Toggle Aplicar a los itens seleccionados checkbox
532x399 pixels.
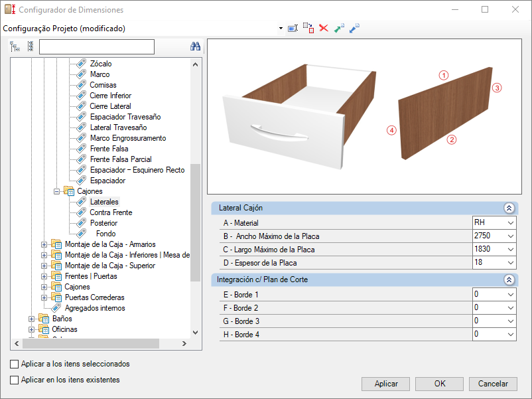(x=14, y=364)
